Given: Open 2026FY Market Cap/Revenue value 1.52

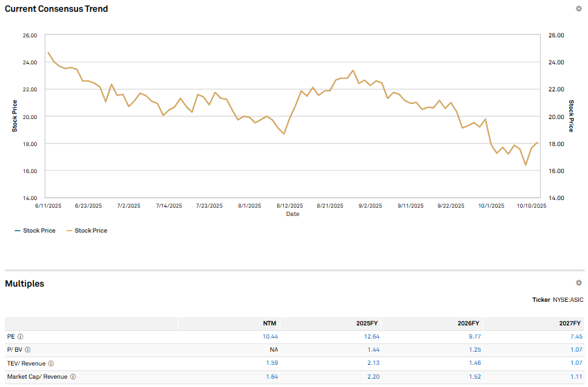Looking at the screenshot, I should 474,377.
